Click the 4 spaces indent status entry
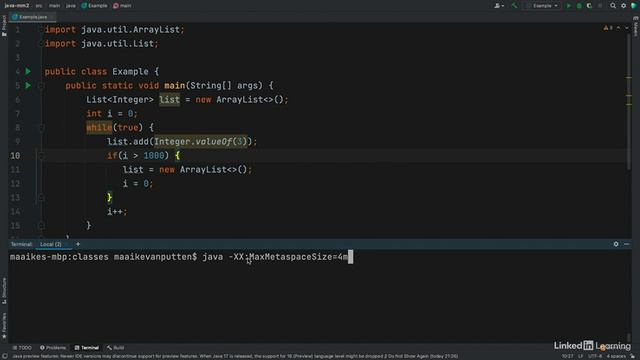Screen dimensions: 640x360 click(616, 356)
